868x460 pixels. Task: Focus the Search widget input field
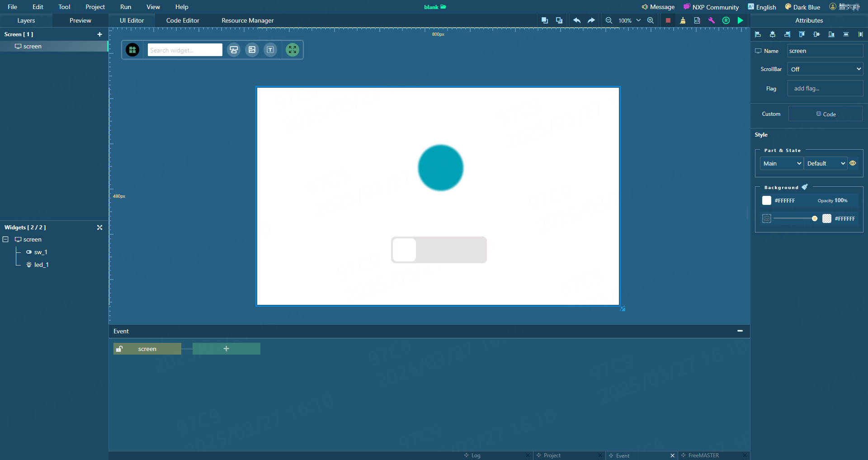185,50
